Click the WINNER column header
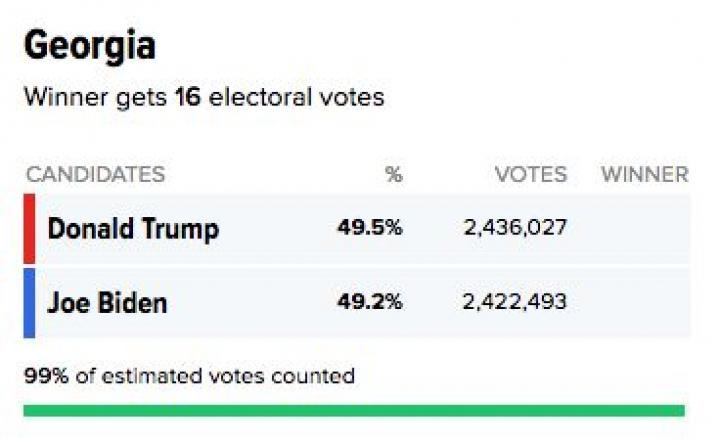 point(644,174)
